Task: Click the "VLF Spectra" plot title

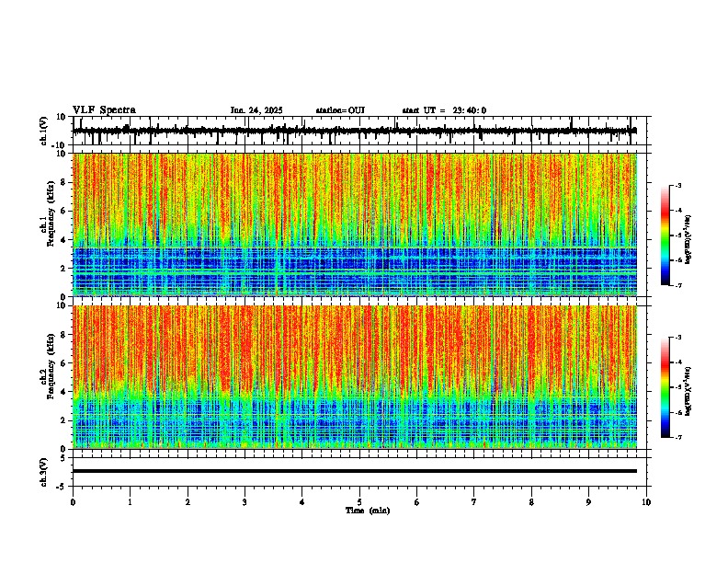Action: point(104,110)
